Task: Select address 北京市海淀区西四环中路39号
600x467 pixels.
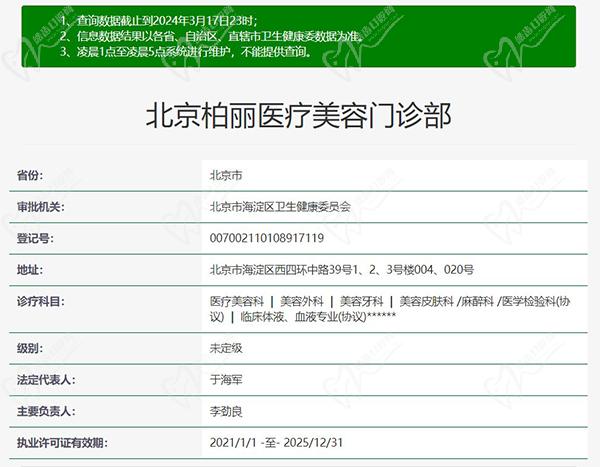Action: click(x=341, y=269)
